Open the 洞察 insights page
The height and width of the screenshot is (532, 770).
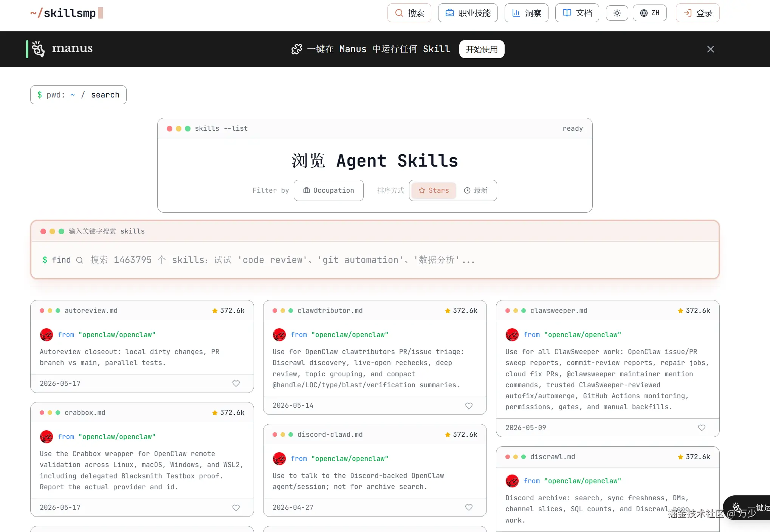tap(527, 13)
